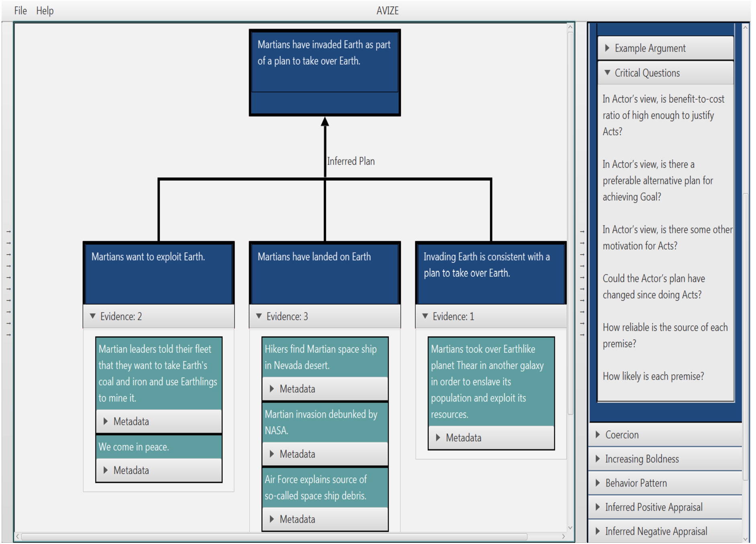The image size is (756, 544).
Task: Collapse the Evidence: 1 section
Action: 453,317
